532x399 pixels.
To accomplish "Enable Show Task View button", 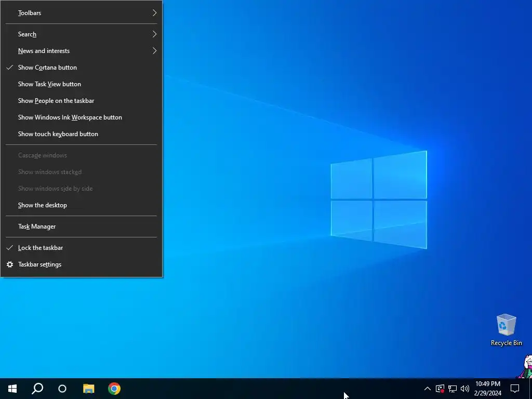I will click(x=82, y=84).
